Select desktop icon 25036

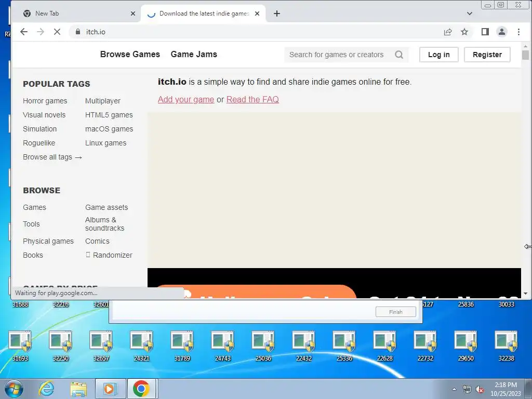tap(263, 346)
